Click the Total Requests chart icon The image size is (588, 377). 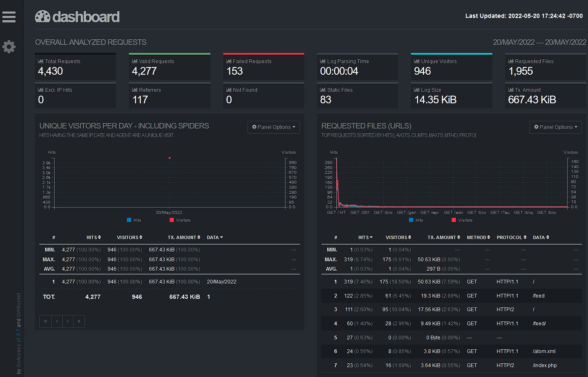click(41, 61)
